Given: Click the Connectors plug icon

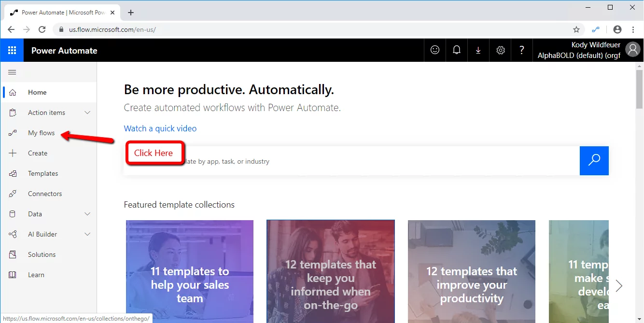Looking at the screenshot, I should 13,194.
